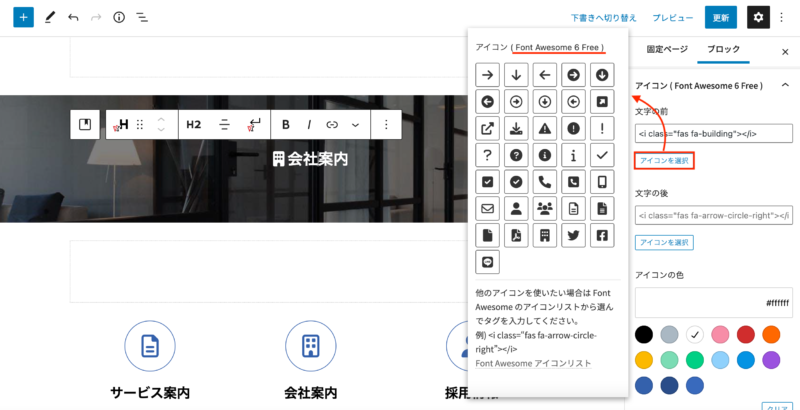This screenshot has height=410, width=800.
Task: Click the add block plus button
Action: tap(24, 18)
